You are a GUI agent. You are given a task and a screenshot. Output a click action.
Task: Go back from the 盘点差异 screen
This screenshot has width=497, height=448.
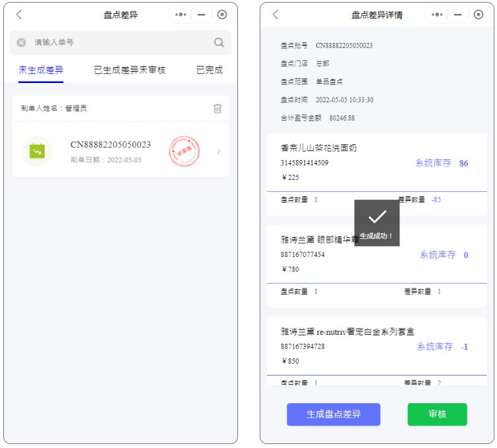tap(19, 14)
